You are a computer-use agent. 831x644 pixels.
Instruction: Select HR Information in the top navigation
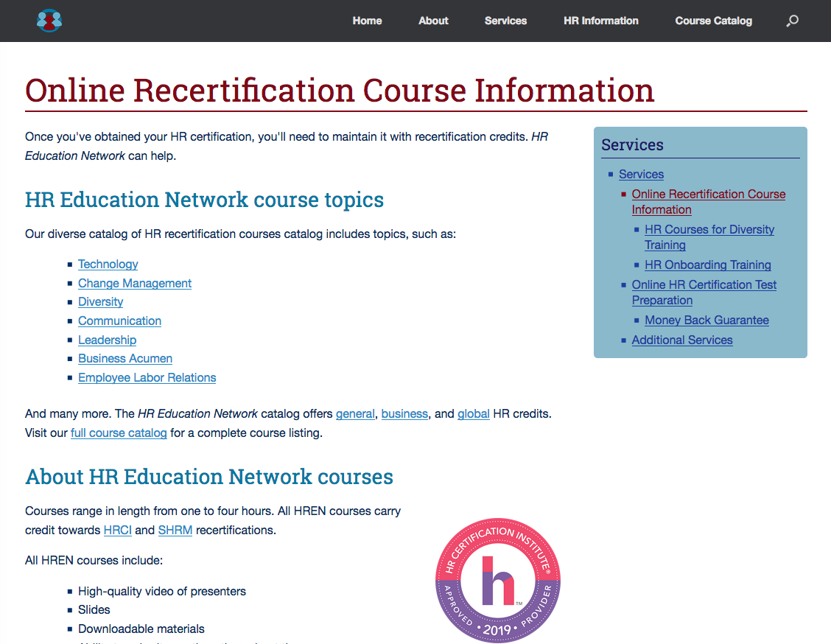tap(600, 21)
